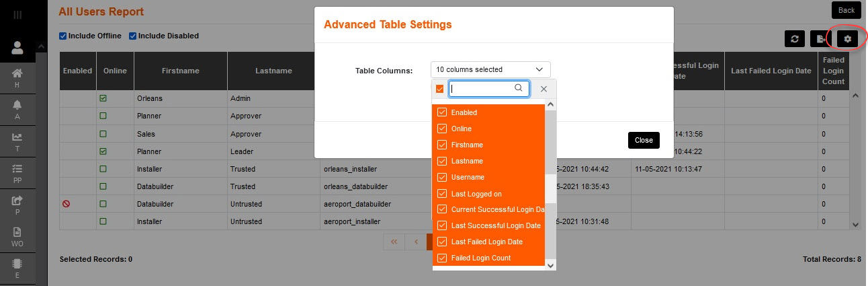868x286 pixels.
Task: Open the share (P) sidebar item
Action: point(17,204)
